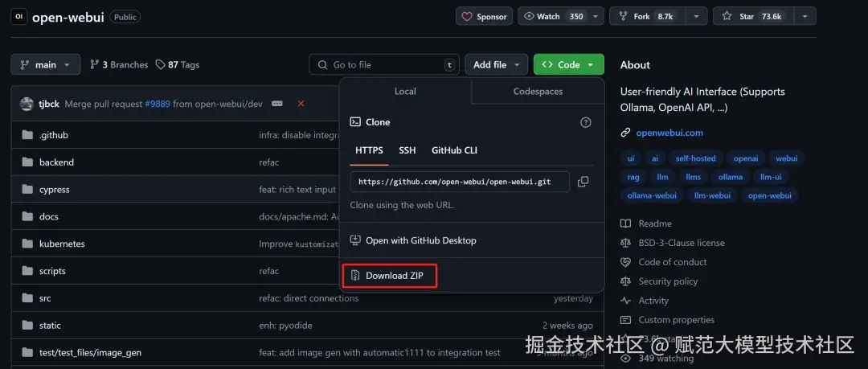Click the ollama-webui topic tag
This screenshot has height=369, width=868.
point(652,195)
